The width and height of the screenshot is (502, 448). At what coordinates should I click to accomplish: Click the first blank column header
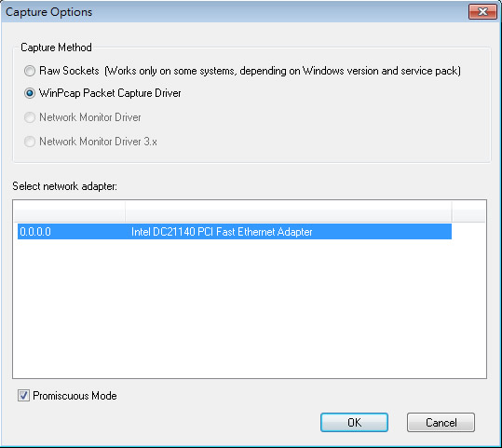point(70,211)
